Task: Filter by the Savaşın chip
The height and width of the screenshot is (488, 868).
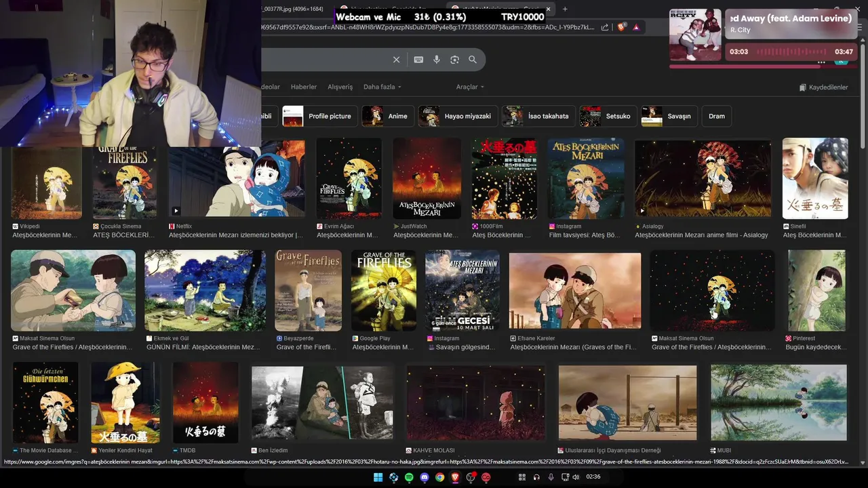Action: click(x=668, y=116)
